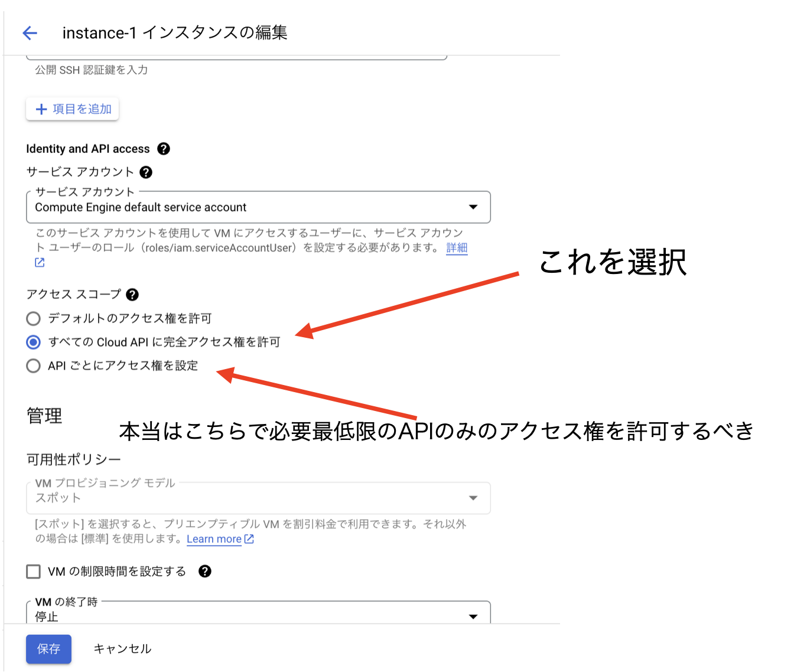Select すべての Cloud API に完全アクセス権を許可

click(33, 342)
